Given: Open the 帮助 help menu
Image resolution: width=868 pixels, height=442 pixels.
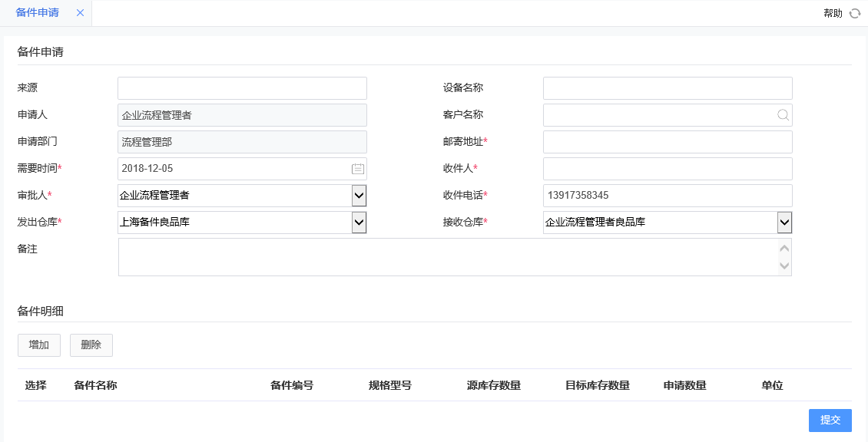Looking at the screenshot, I should point(833,13).
